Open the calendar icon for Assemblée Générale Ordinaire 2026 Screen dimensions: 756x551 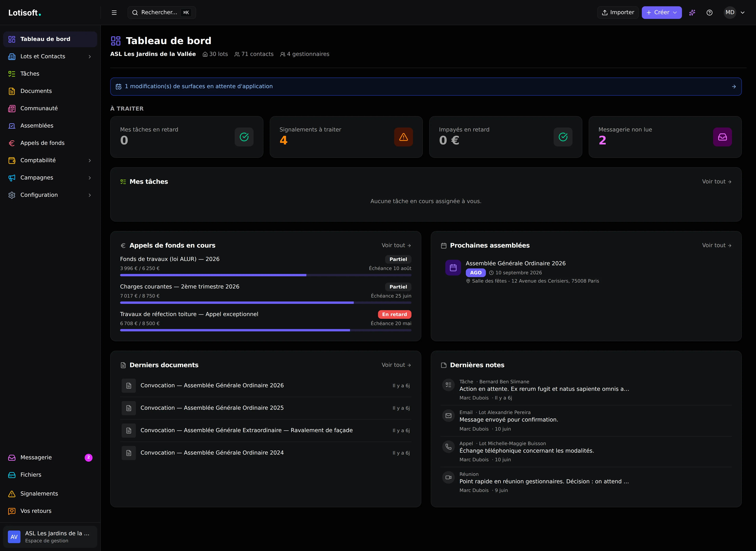(453, 267)
